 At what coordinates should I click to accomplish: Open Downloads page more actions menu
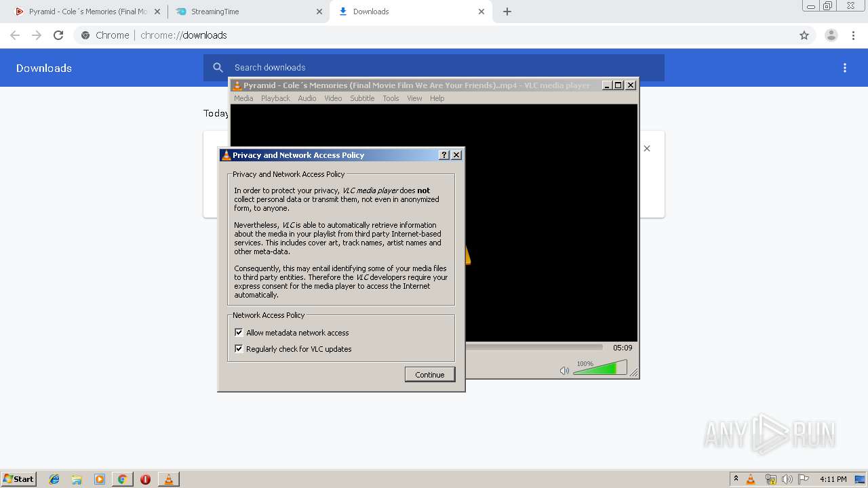[x=845, y=68]
